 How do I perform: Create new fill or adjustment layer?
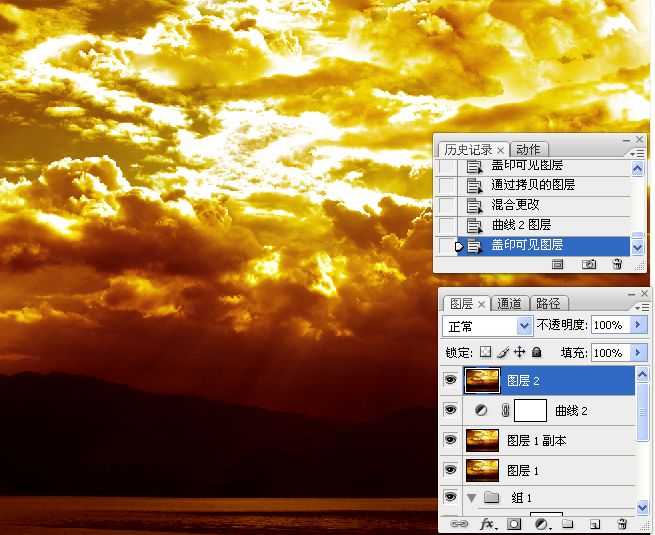coord(542,524)
